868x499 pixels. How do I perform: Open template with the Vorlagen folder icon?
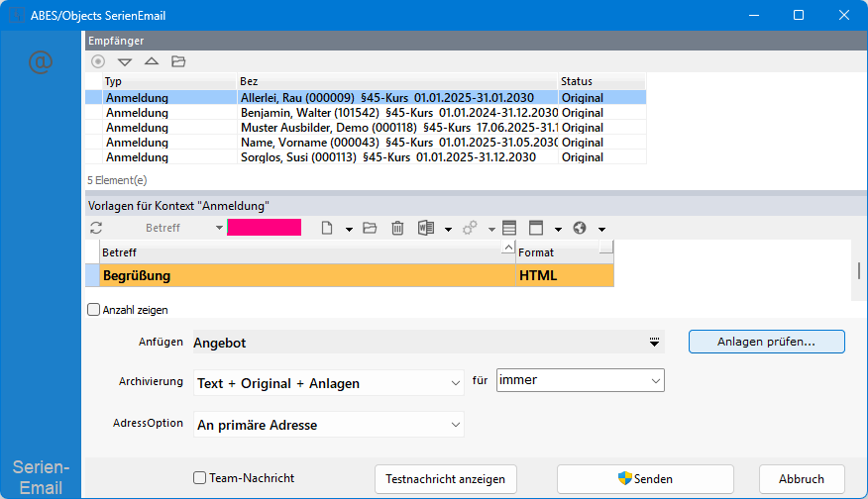[x=370, y=228]
